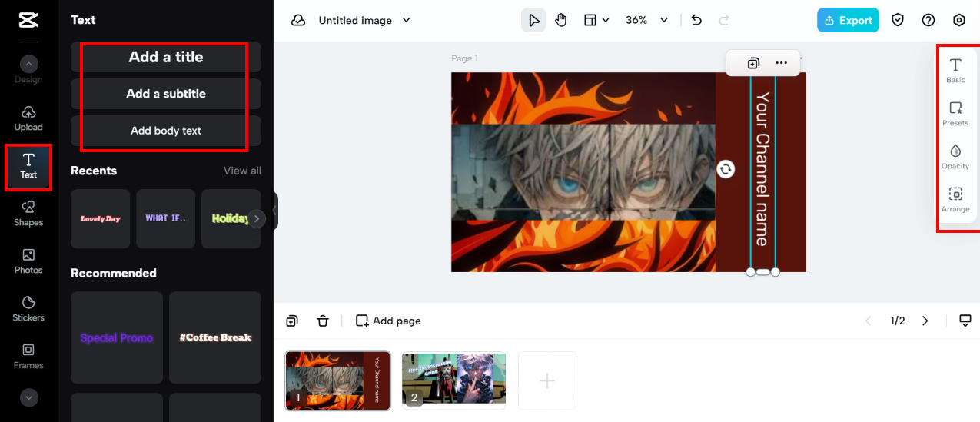Open the Basic text properties

(x=955, y=70)
